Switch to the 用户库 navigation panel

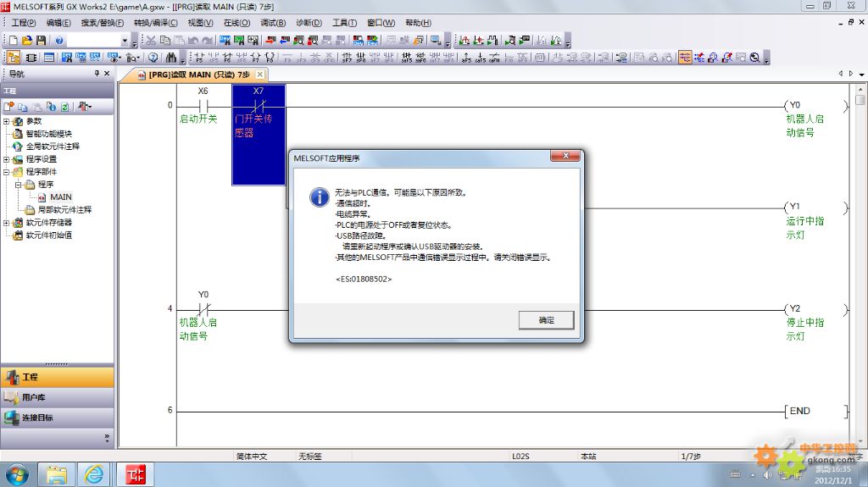pos(57,397)
